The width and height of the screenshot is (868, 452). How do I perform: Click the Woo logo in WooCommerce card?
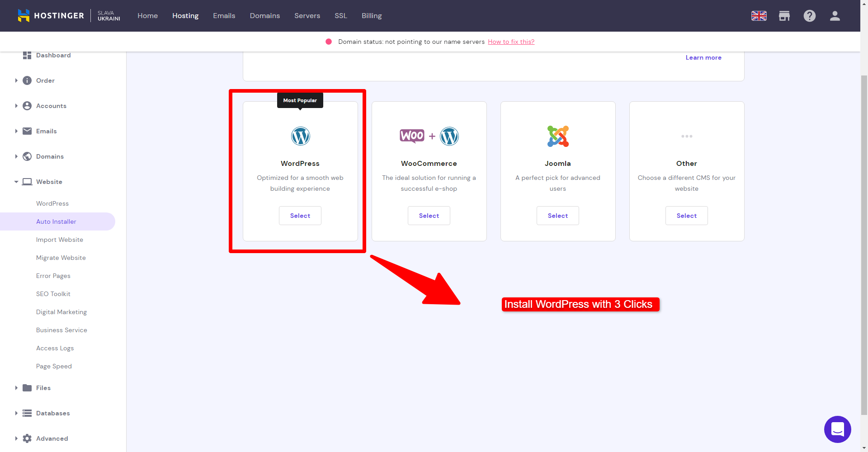click(x=412, y=136)
